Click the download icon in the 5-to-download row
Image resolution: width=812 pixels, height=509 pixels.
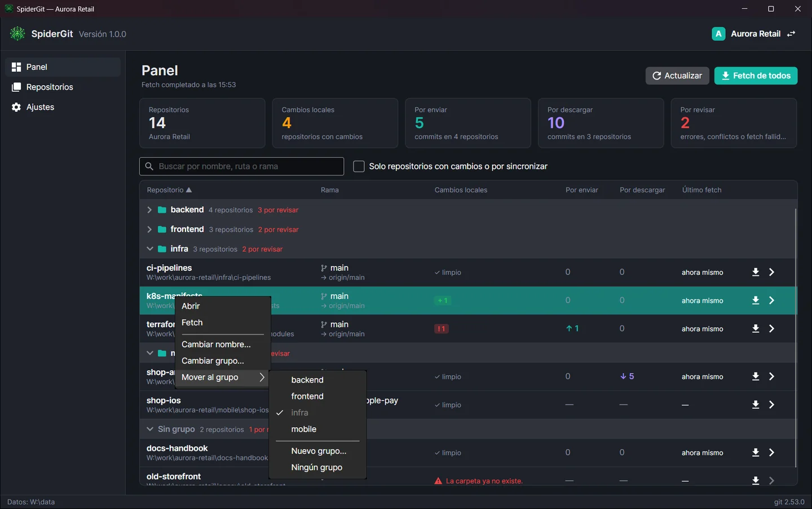coord(756,376)
